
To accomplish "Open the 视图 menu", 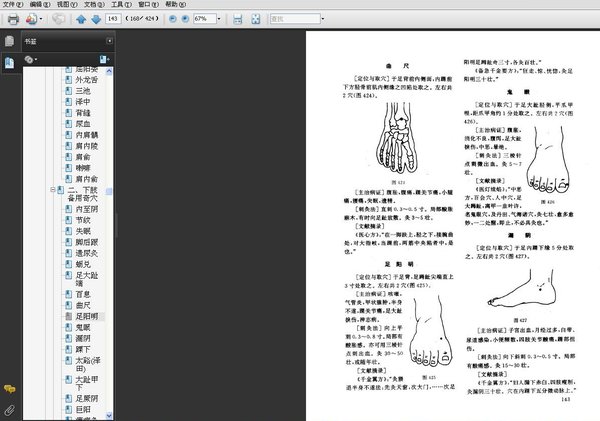I will click(x=67, y=4).
